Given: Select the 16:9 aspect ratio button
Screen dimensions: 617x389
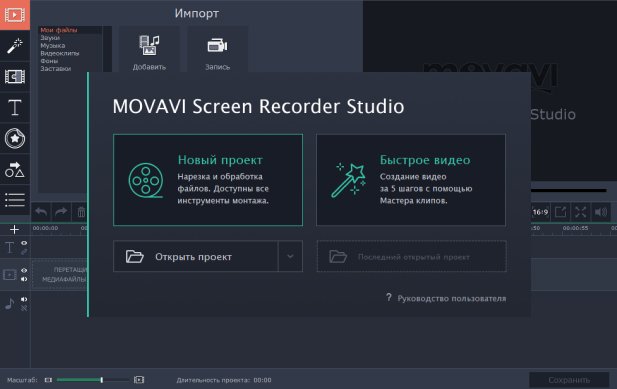Looking at the screenshot, I should point(540,212).
